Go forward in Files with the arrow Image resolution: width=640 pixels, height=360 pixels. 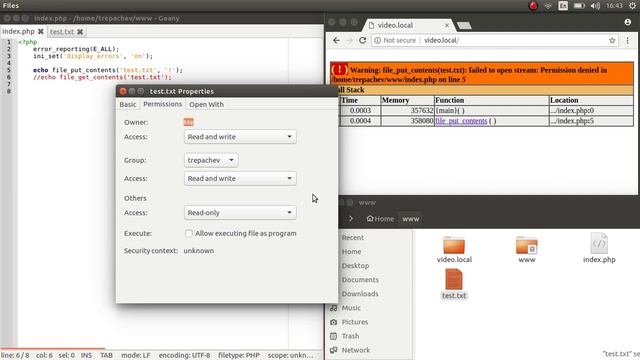pos(351,219)
